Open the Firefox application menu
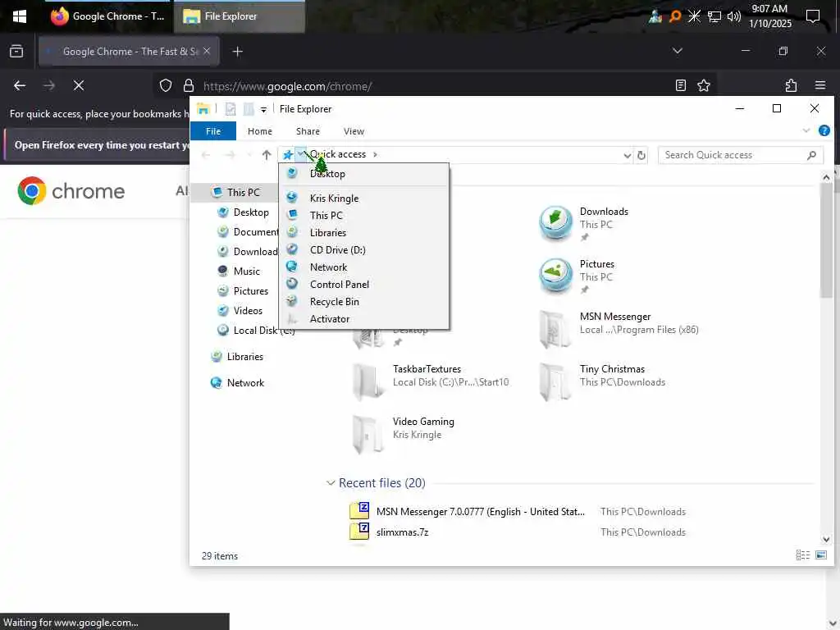This screenshot has height=630, width=840. (820, 85)
